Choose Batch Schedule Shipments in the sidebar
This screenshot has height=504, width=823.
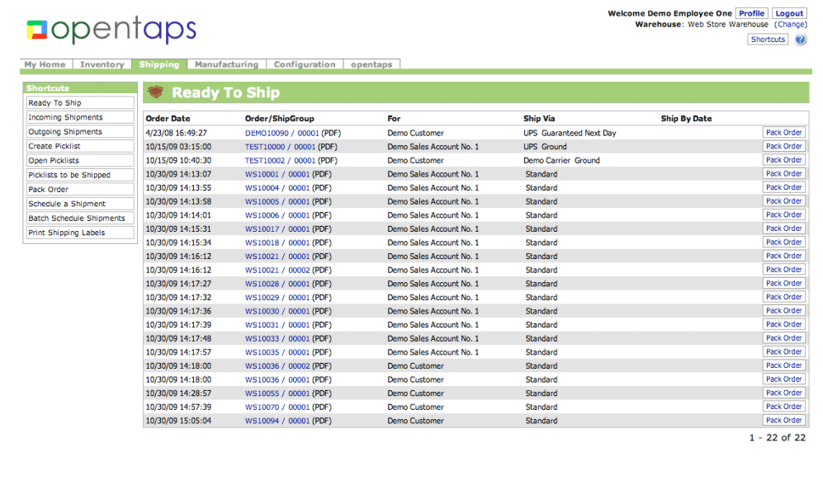tap(77, 219)
